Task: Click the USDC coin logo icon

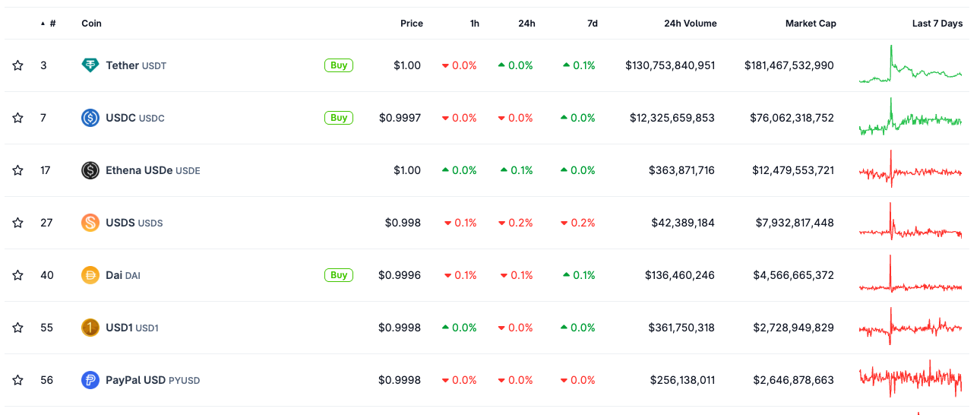Action: pyautogui.click(x=90, y=118)
